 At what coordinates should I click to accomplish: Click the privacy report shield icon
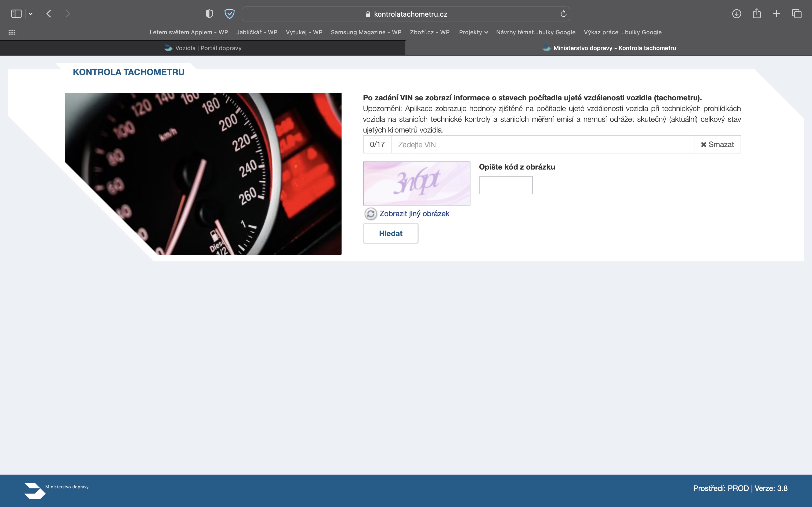[209, 14]
